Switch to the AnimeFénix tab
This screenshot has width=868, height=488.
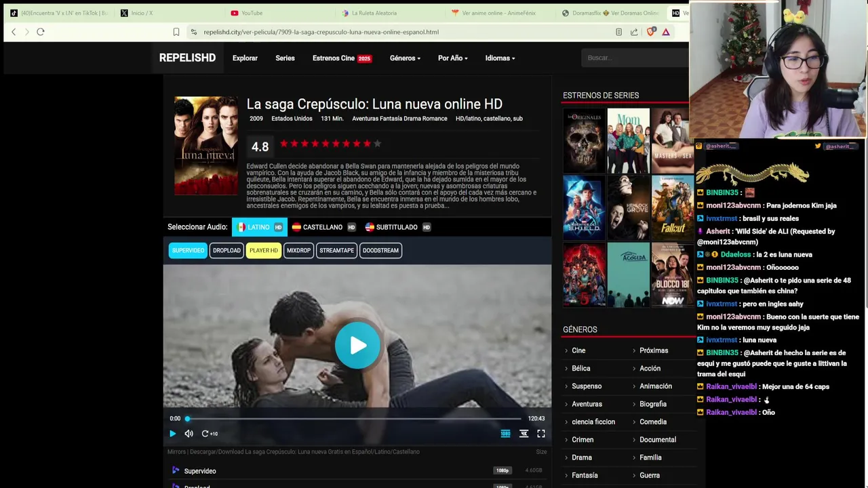500,13
